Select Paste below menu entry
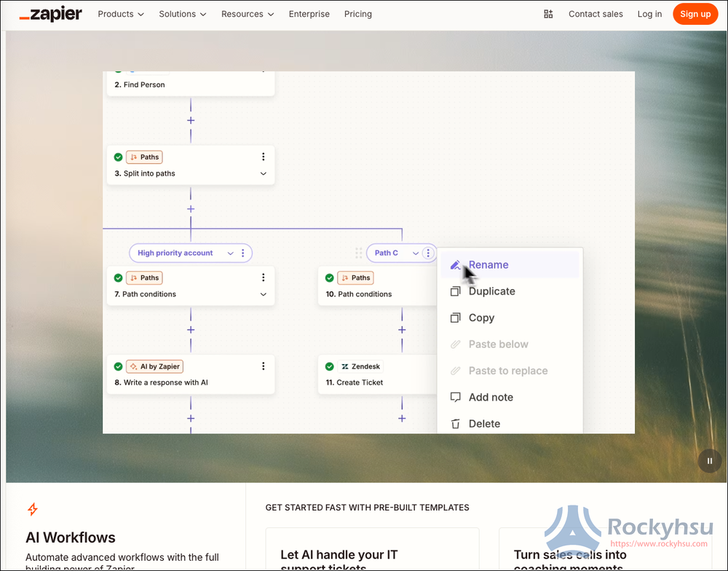The image size is (728, 571). click(x=510, y=344)
